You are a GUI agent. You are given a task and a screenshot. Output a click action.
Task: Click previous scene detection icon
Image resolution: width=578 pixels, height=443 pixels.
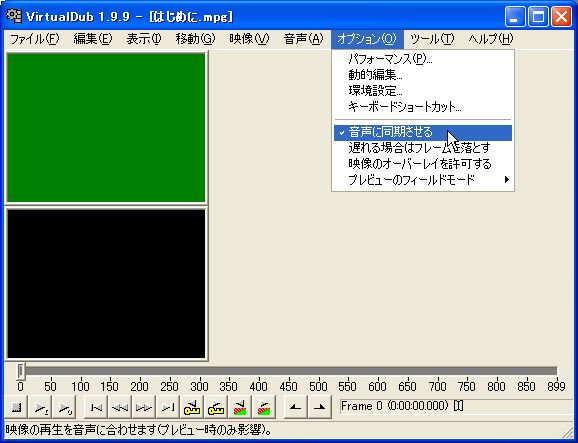[240, 407]
